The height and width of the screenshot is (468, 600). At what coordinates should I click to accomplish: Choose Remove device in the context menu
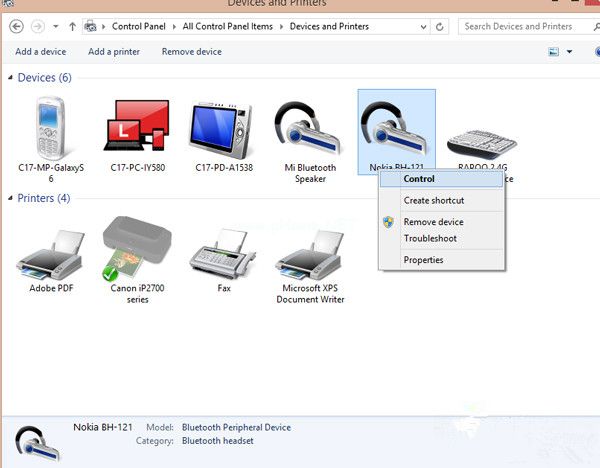click(x=441, y=222)
